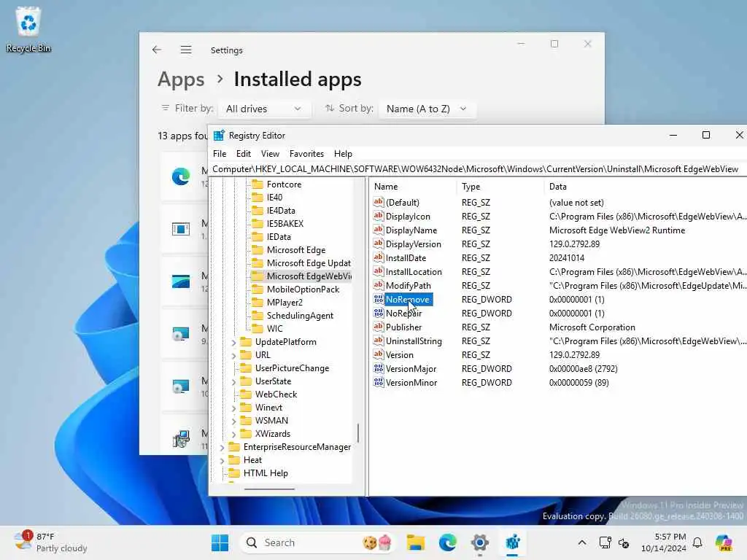Screen dimensions: 747x560
Task: Select the Microsoft Edge registry key
Action: click(296, 249)
